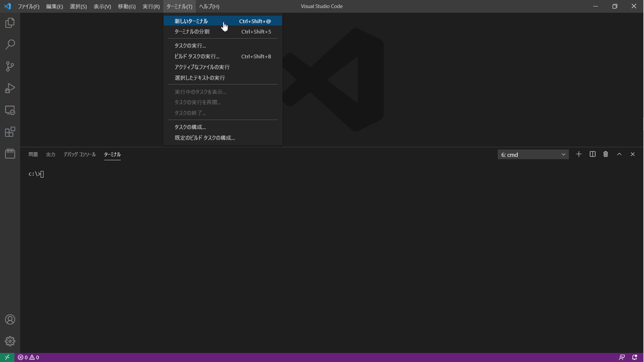Select ターミナルの分割 menu entry
Image resolution: width=644 pixels, height=362 pixels.
click(x=223, y=32)
